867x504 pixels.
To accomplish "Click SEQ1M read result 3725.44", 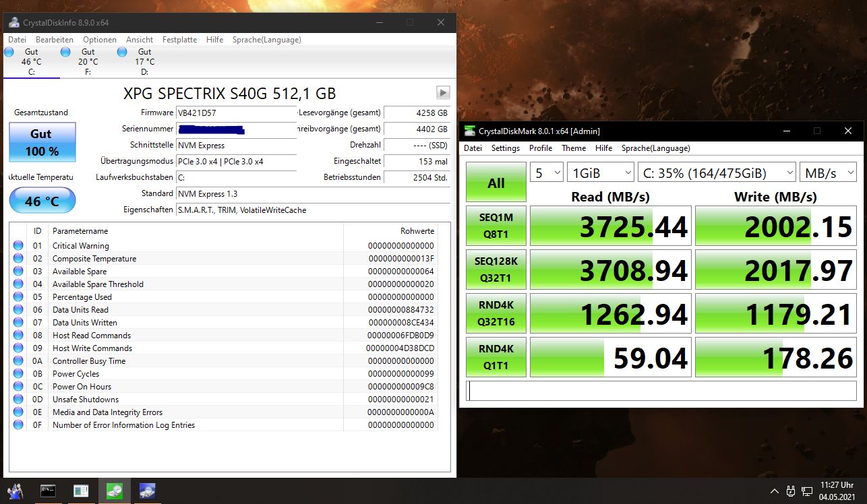I will (x=611, y=226).
